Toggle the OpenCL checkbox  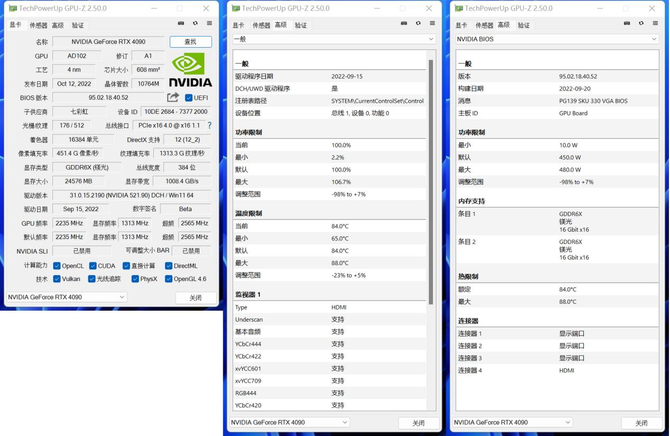(x=57, y=266)
